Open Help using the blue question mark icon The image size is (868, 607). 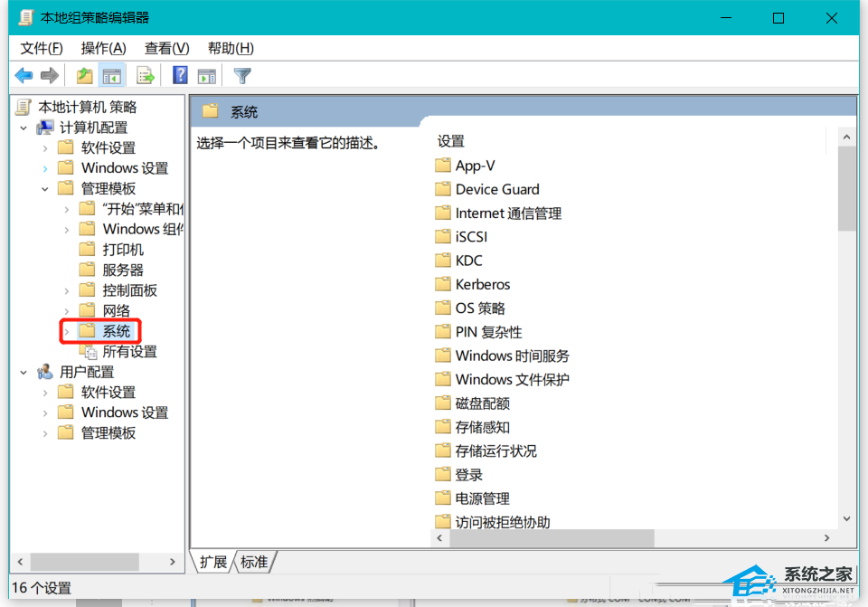point(180,75)
